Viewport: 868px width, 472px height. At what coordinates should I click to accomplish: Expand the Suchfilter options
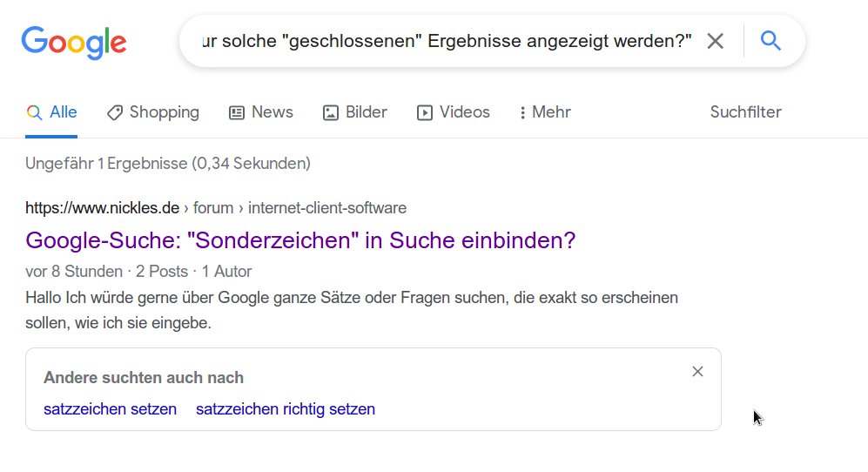pos(745,112)
